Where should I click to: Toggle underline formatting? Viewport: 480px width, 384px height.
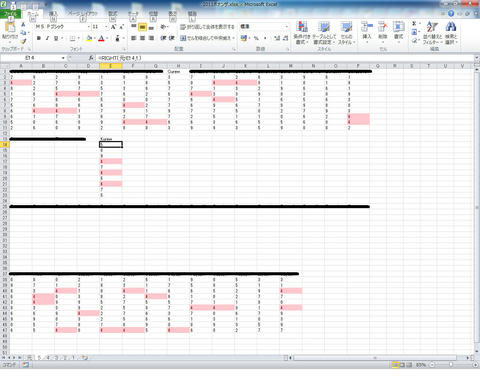point(56,38)
